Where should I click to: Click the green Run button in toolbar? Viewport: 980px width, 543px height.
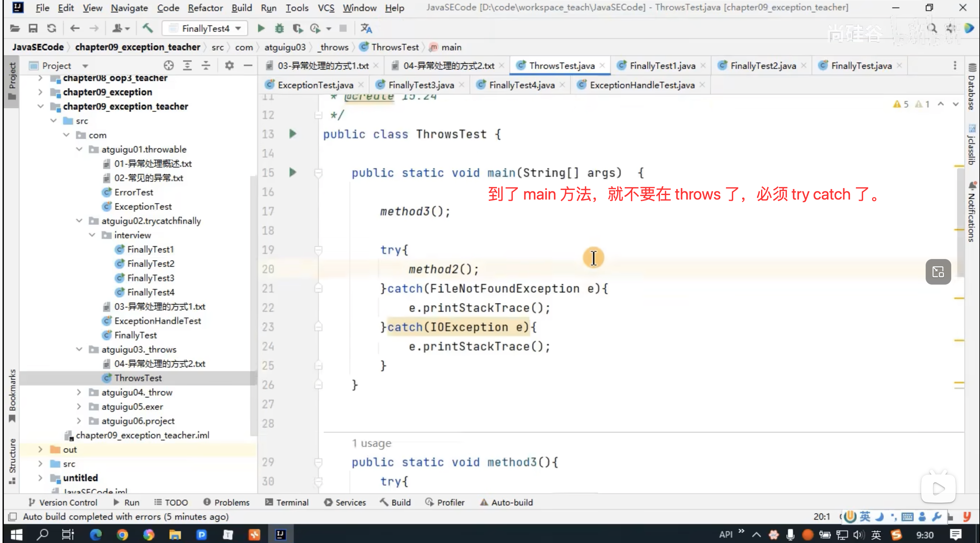pyautogui.click(x=261, y=28)
